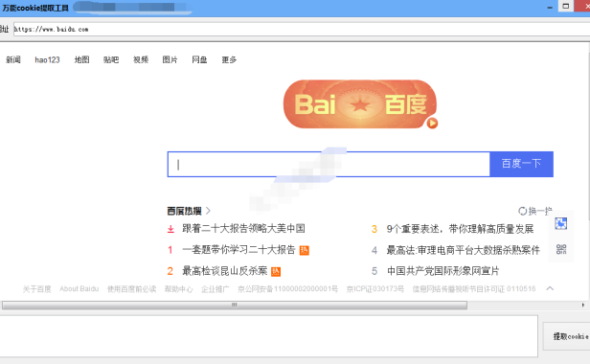Open the hao123 navigation link
590x364 pixels.
point(48,59)
